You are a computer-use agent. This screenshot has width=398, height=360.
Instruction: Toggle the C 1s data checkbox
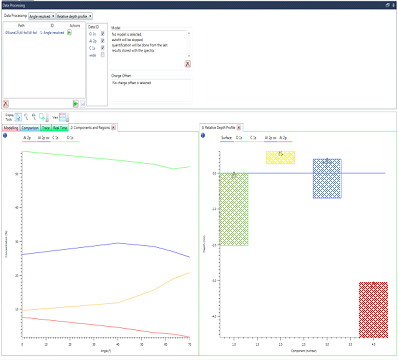click(x=103, y=48)
